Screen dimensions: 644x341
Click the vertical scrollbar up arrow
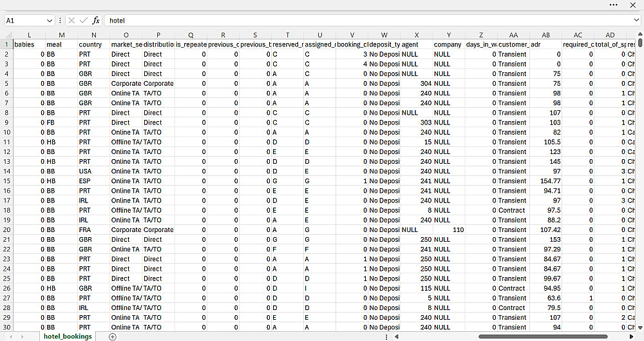(640, 34)
